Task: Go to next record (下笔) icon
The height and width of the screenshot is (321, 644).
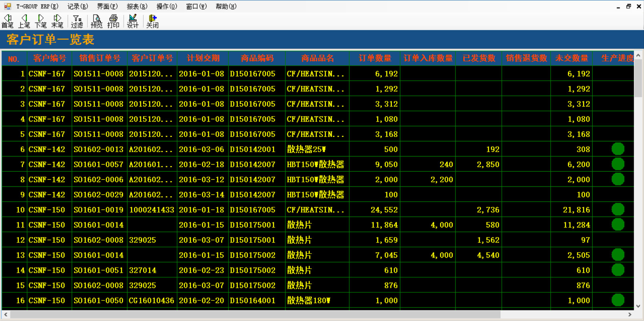Action: tap(41, 21)
